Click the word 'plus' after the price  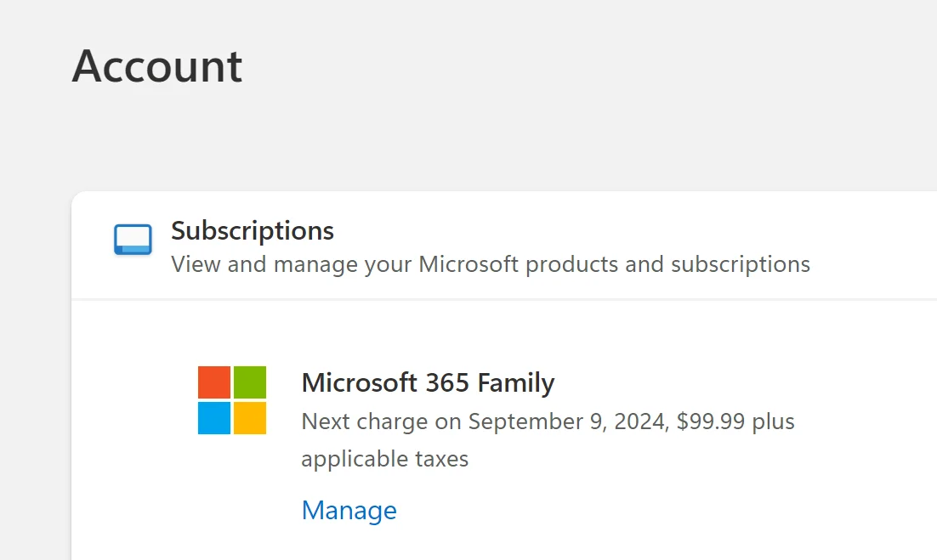pos(773,421)
